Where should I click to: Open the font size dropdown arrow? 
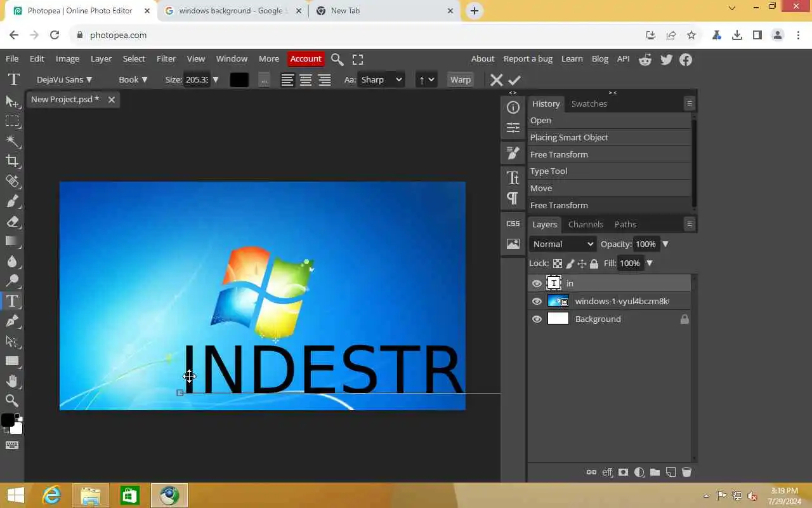(216, 80)
